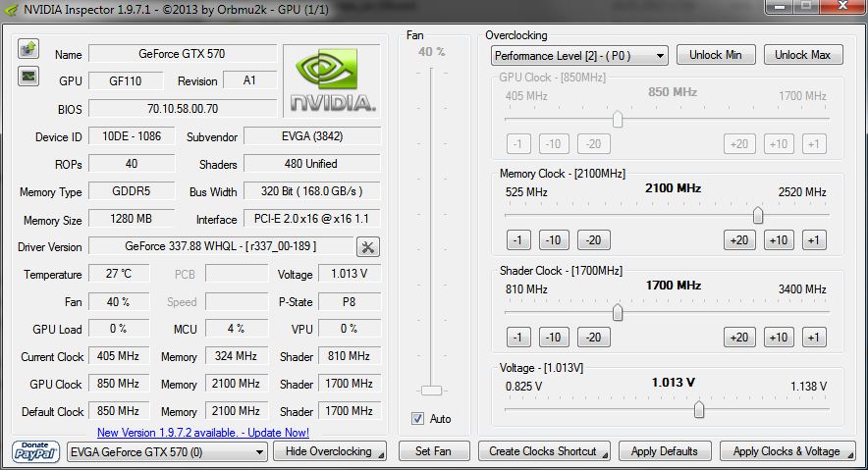
Task: Increase Memory Clock by 20 MHz
Action: click(x=739, y=240)
